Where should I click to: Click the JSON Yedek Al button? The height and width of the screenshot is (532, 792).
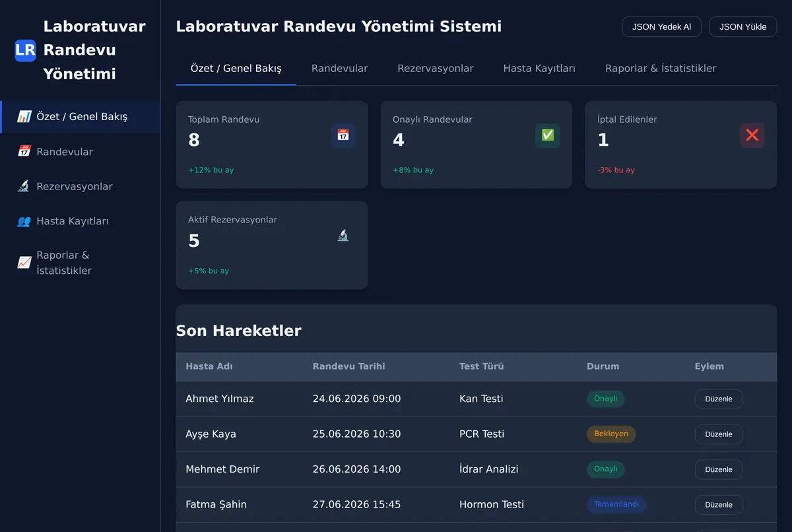[x=661, y=27]
